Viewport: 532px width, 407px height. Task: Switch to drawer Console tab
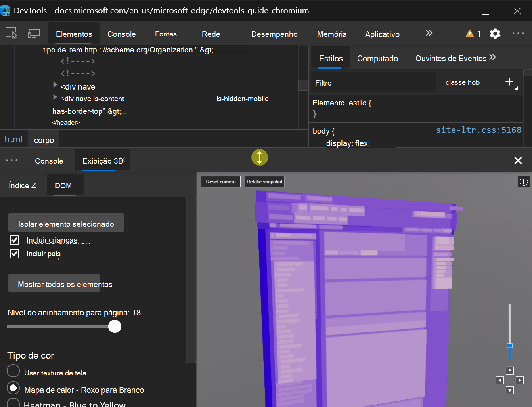[49, 161]
